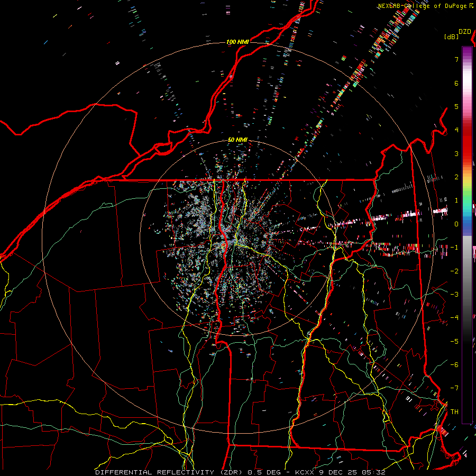The width and height of the screenshot is (476, 476).
Task: Click the ZDR color scale bar
Action: 467,235
